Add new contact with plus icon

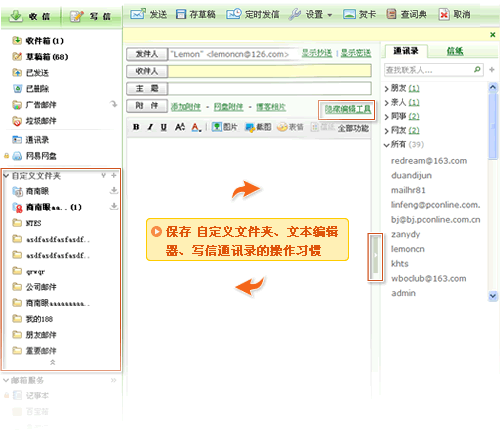tap(492, 69)
